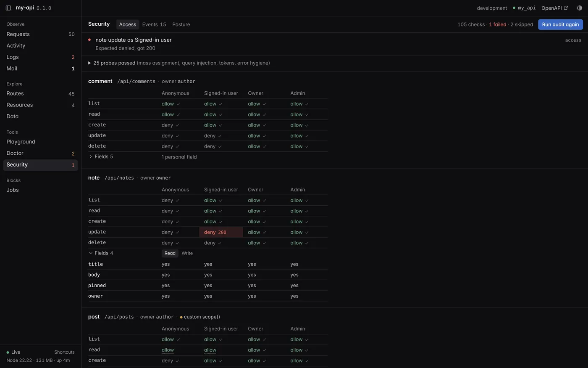Screen dimensions: 588x368
Task: Switch to the Events tab
Action: click(154, 24)
